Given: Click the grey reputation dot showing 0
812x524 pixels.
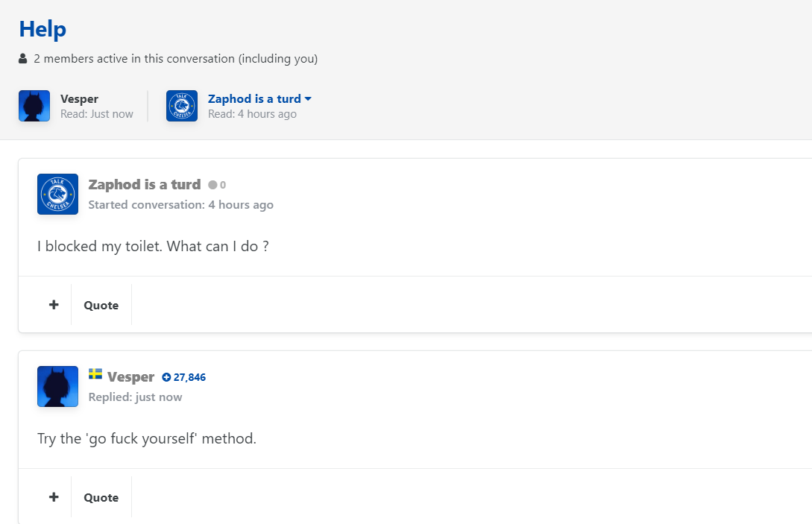Looking at the screenshot, I should tap(213, 185).
